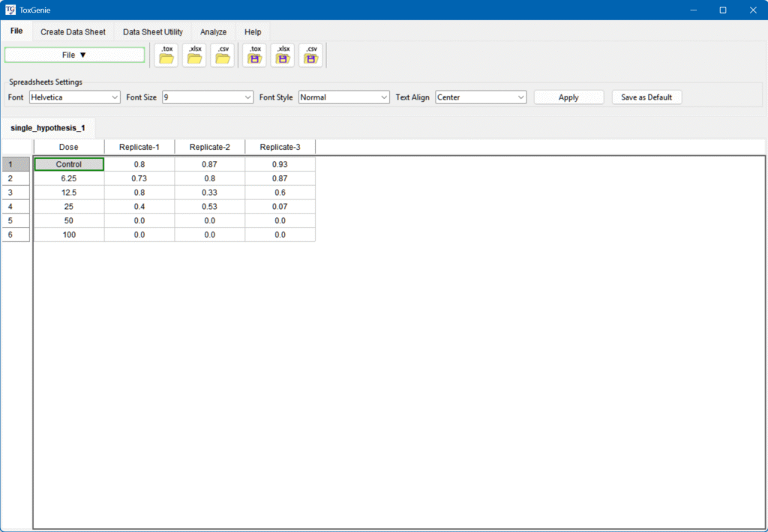This screenshot has height=532, width=768.
Task: Save data as .xlsx file
Action: [x=283, y=55]
